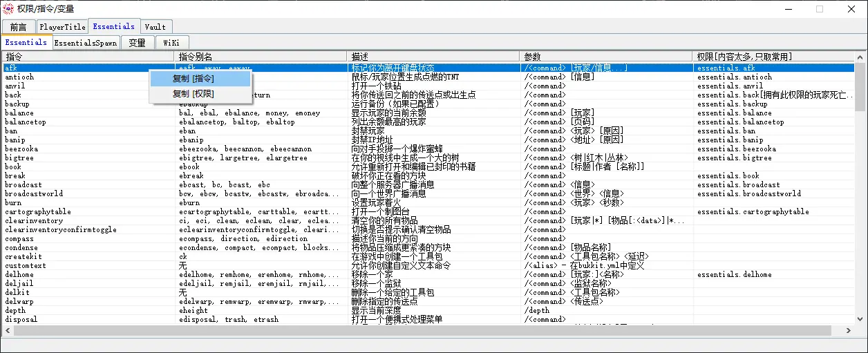Select the delkit command row
This screenshot has width=868, height=353.
pos(428,292)
